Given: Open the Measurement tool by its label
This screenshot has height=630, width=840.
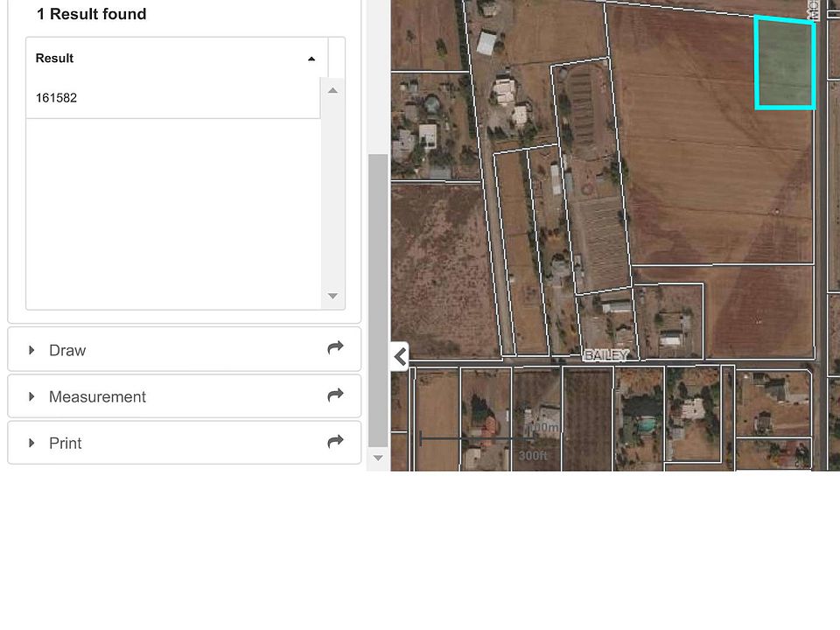Looking at the screenshot, I should (97, 396).
